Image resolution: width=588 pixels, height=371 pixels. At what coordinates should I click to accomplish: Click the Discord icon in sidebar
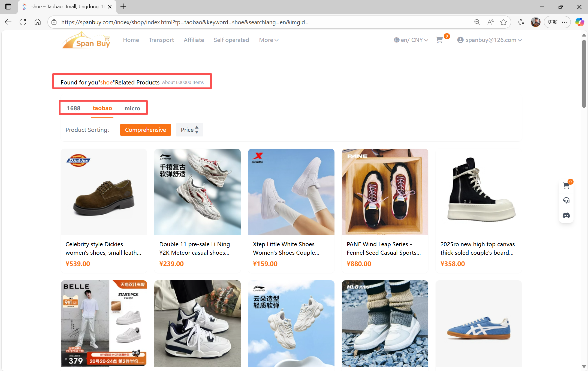click(x=566, y=215)
